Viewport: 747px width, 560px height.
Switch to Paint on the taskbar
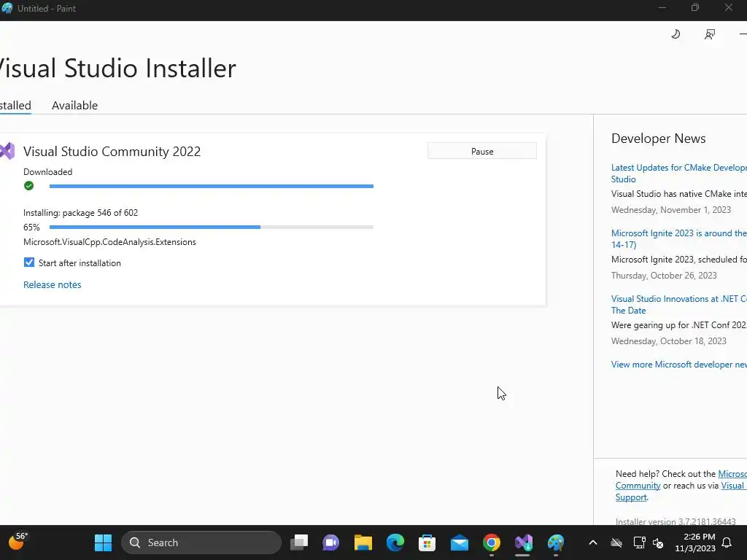tap(555, 542)
